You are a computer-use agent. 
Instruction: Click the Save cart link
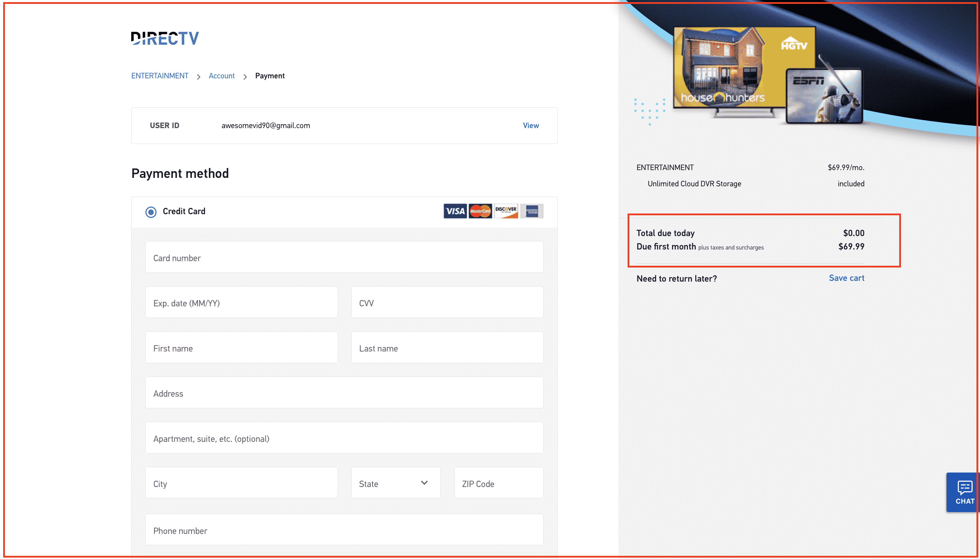tap(847, 277)
